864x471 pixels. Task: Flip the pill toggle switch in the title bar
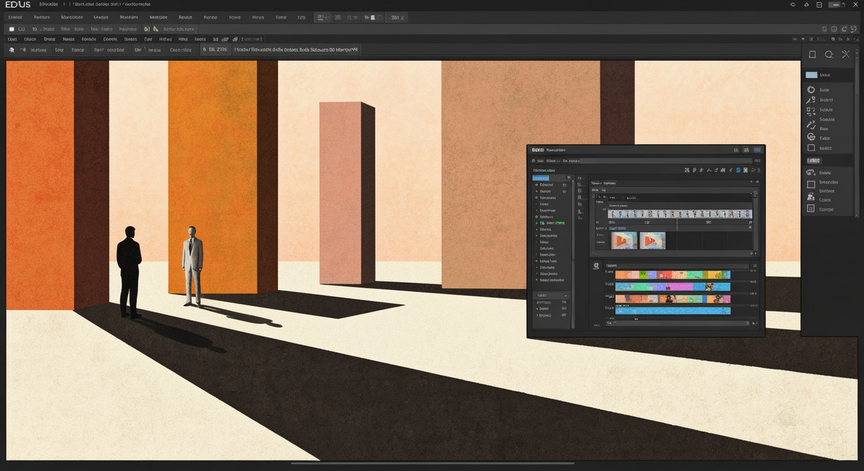pyautogui.click(x=836, y=4)
